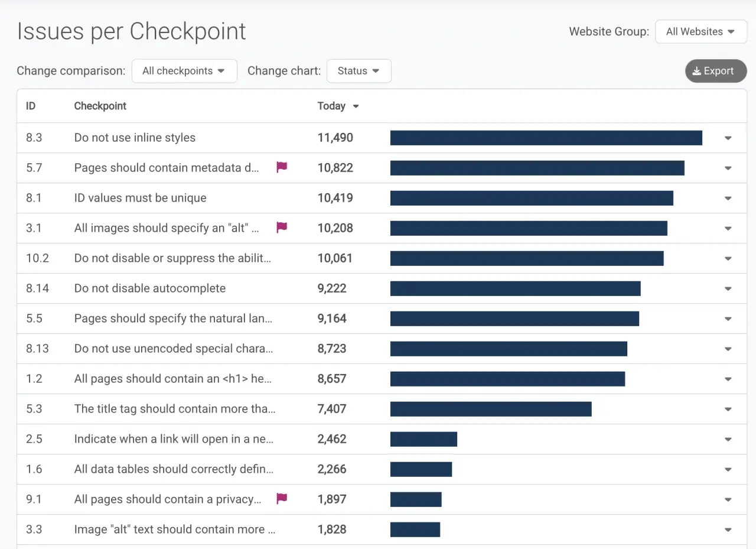The image size is (756, 549).
Task: Expand row 1.6 data tables checkpoint
Action: tap(728, 469)
